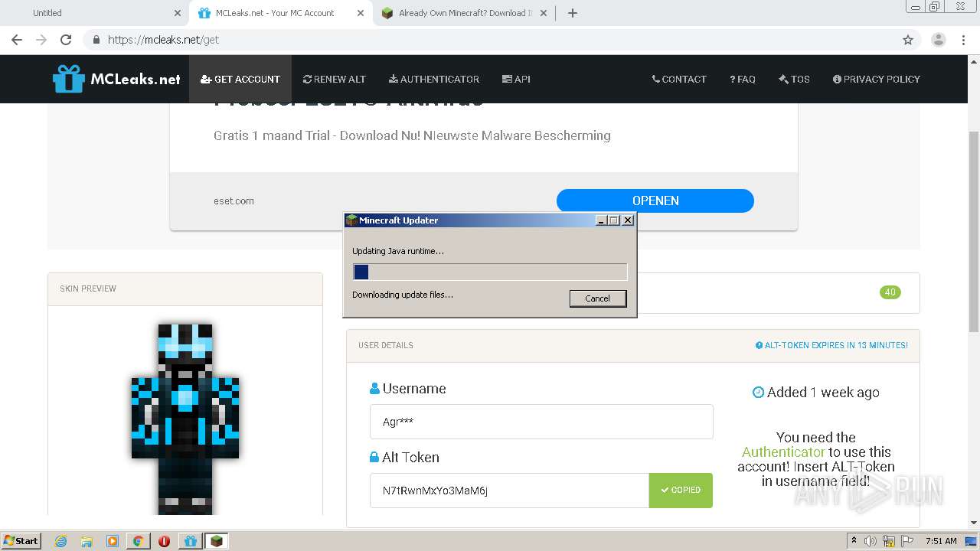The width and height of the screenshot is (980, 551).
Task: Click the Username field showing Agr***
Action: [541, 422]
